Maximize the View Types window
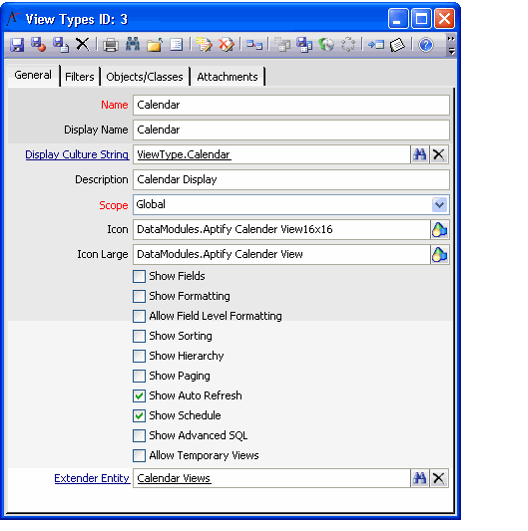Viewport: 528px width, 531px height. [x=421, y=19]
